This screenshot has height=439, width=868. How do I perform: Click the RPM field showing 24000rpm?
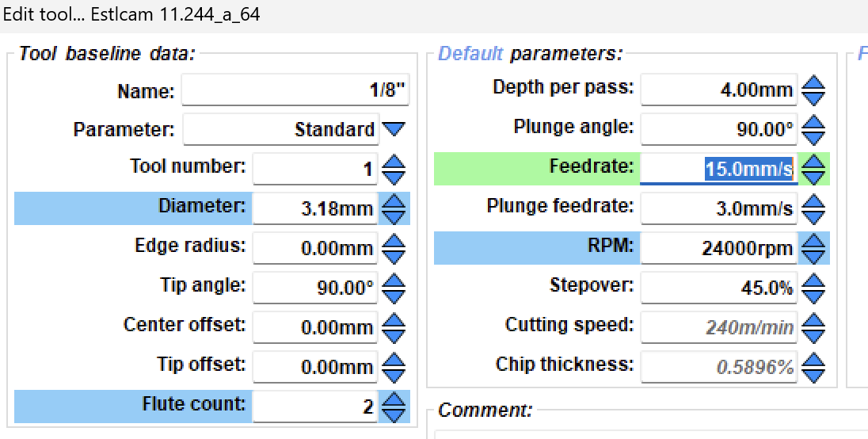[x=719, y=249]
